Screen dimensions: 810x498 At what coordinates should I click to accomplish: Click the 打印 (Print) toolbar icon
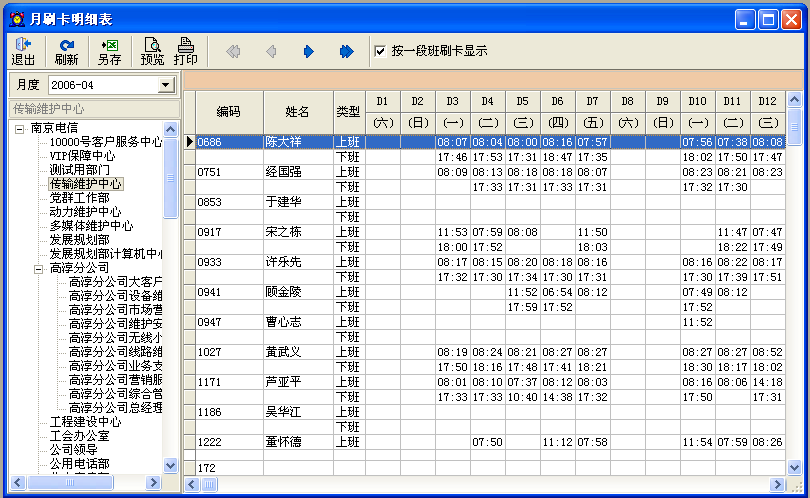(185, 51)
